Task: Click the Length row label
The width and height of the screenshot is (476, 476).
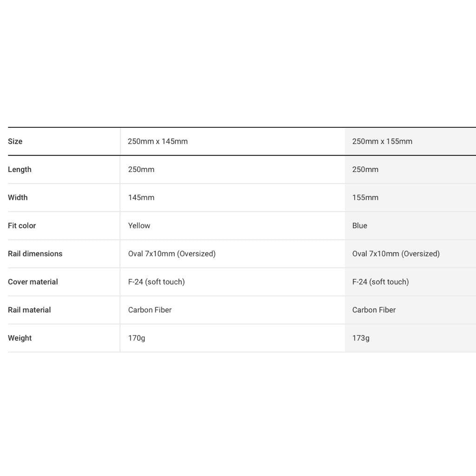Action: [x=20, y=170]
